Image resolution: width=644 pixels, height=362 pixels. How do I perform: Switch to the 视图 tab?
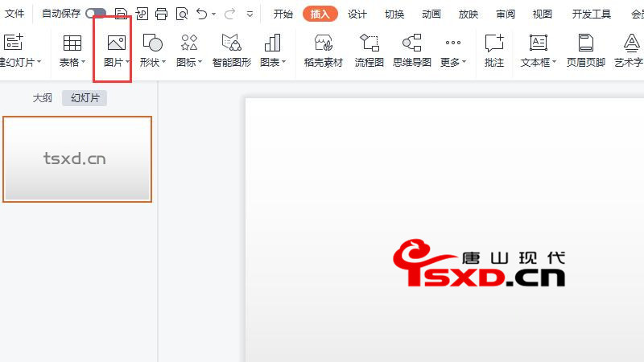point(542,14)
